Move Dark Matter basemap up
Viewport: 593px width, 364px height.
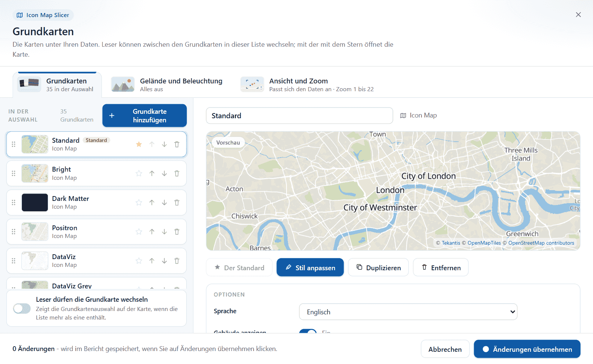click(152, 202)
